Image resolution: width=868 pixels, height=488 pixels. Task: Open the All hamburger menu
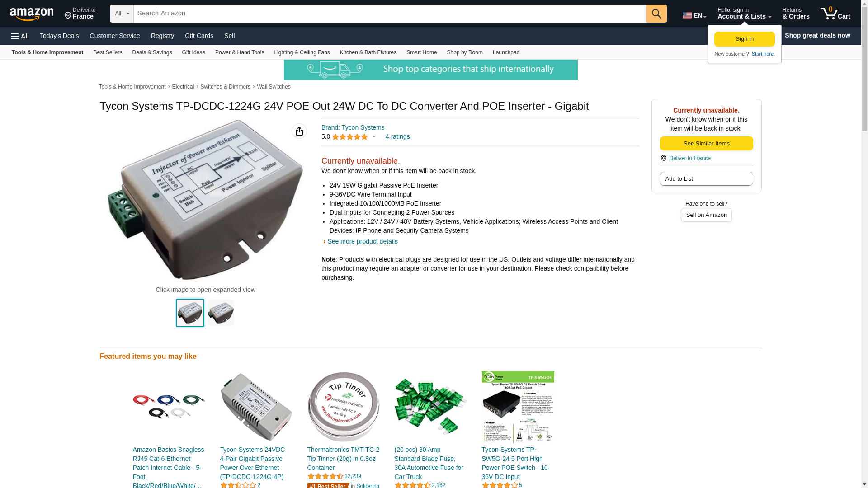(20, 36)
